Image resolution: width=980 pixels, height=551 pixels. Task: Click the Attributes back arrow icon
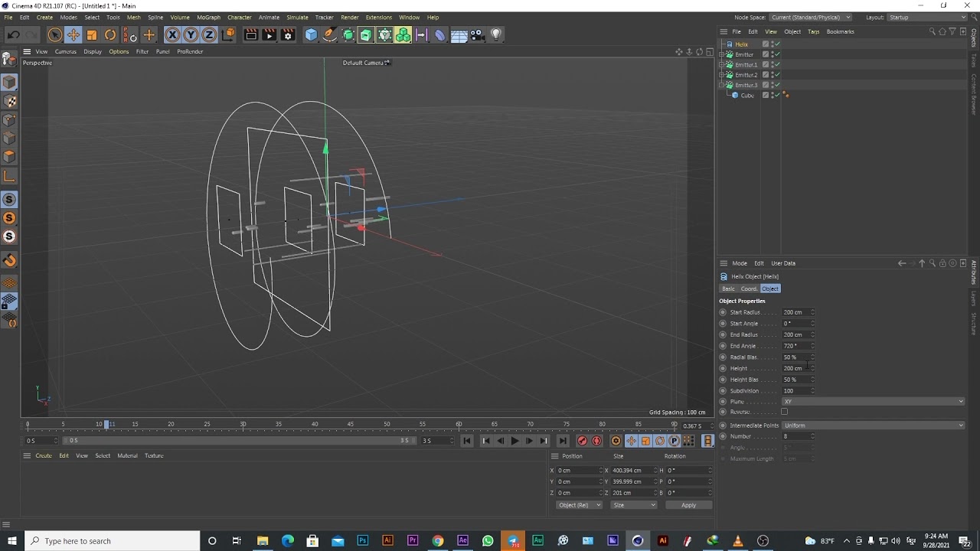tap(902, 263)
